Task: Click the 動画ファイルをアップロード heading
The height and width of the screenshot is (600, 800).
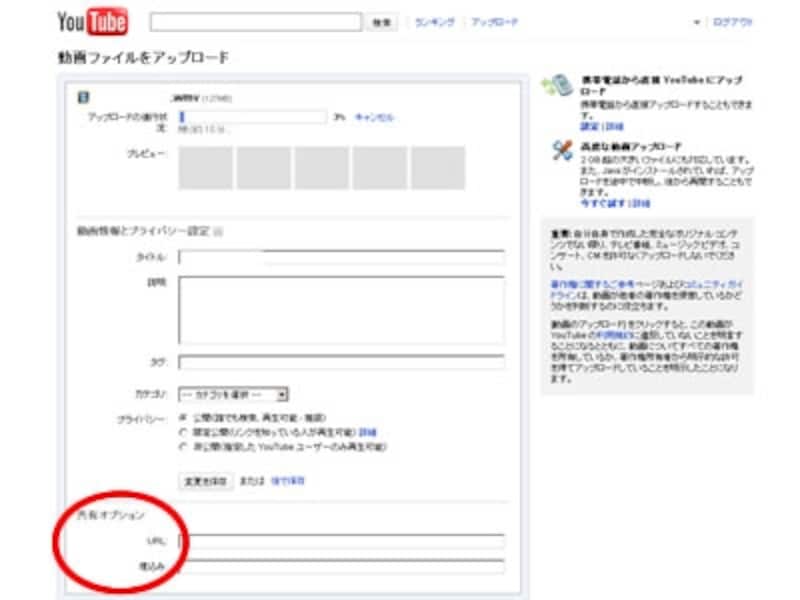Action: (143, 58)
